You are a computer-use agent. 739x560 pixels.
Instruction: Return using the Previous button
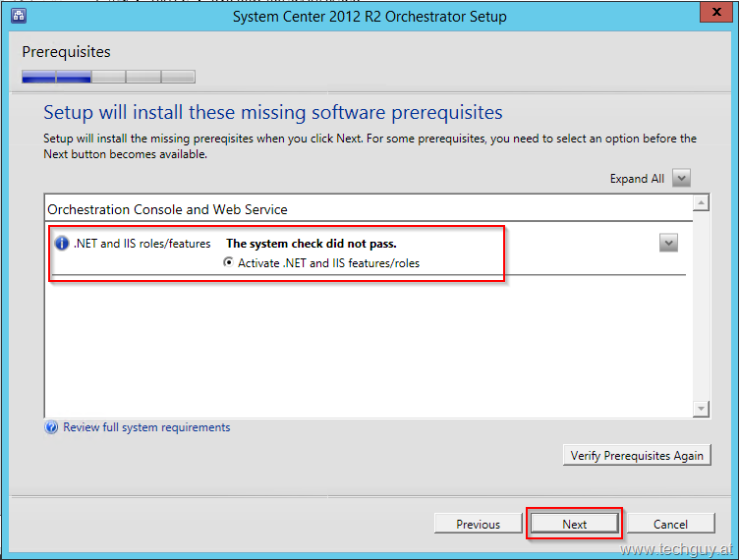pos(478,524)
